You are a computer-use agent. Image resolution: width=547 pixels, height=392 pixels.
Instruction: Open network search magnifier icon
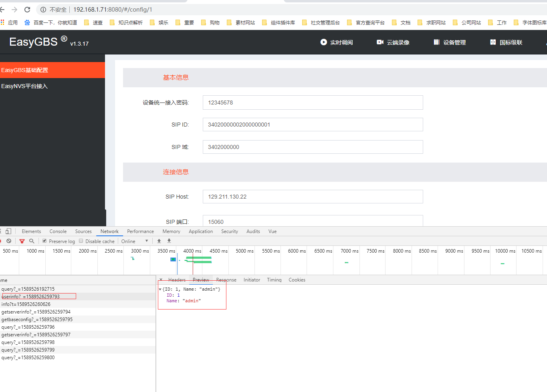click(32, 241)
